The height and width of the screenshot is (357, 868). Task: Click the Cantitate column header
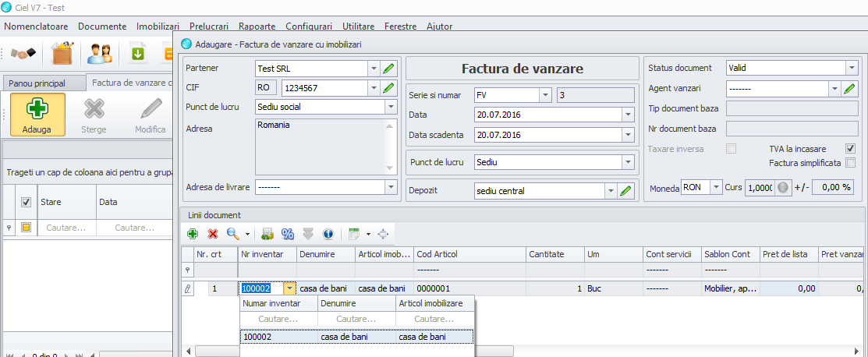coord(554,254)
